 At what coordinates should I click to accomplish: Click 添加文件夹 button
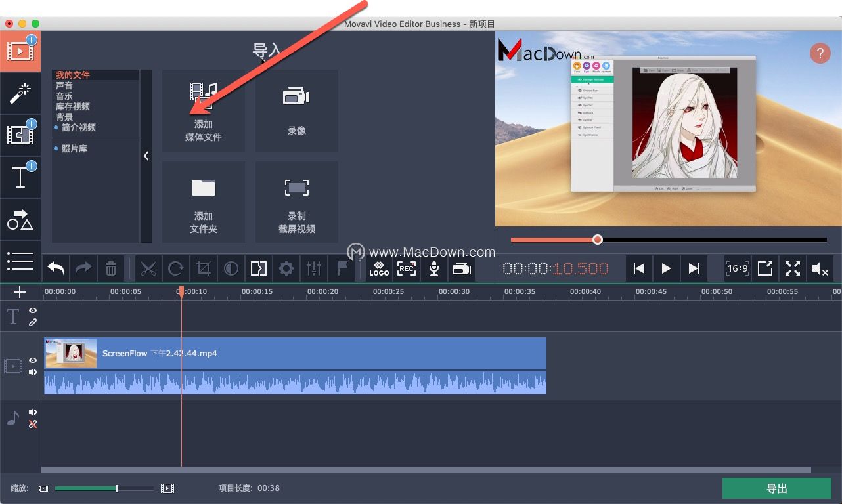pyautogui.click(x=204, y=202)
